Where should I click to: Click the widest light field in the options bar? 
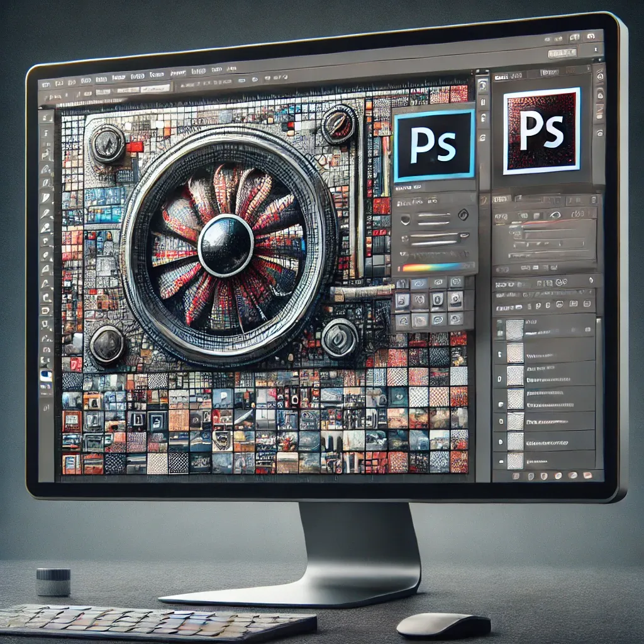[x=155, y=88]
